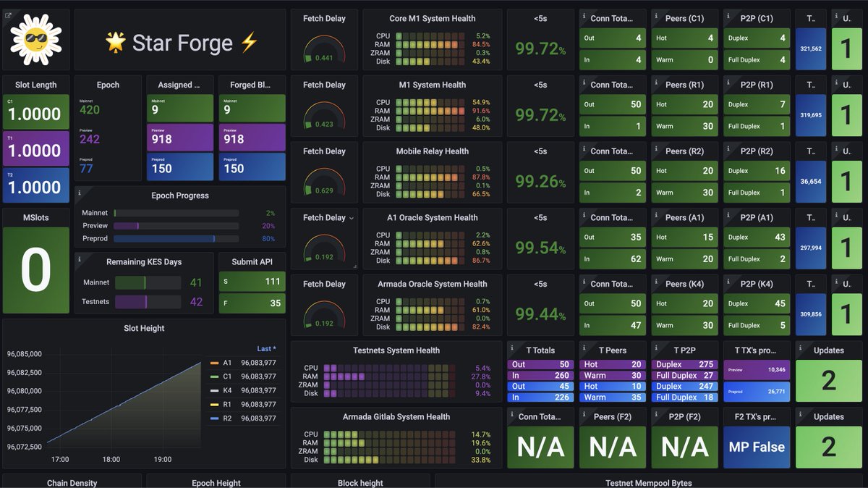
Task: Open the MSlots panel title menu
Action: (36, 217)
